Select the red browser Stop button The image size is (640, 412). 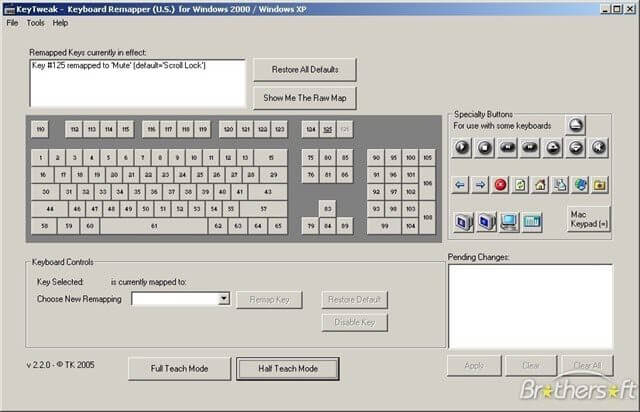(500, 185)
